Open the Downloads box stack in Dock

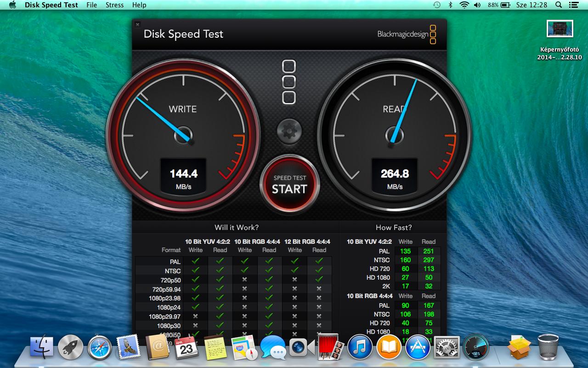tap(519, 347)
